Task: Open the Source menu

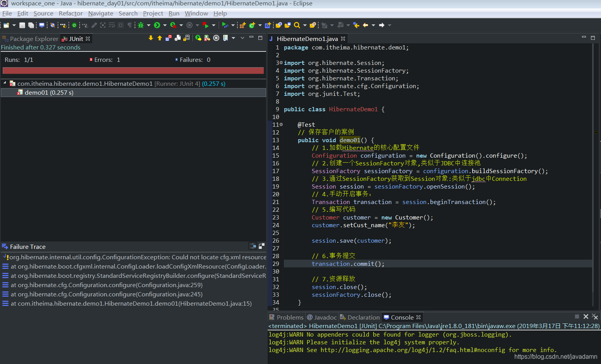Action: 43,13
